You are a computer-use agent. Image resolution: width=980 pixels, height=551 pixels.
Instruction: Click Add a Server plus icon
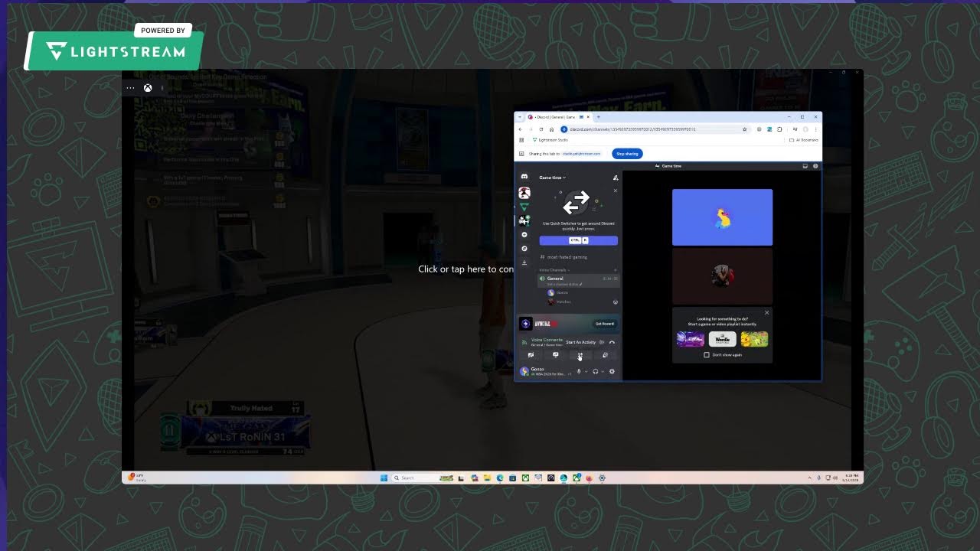[524, 235]
